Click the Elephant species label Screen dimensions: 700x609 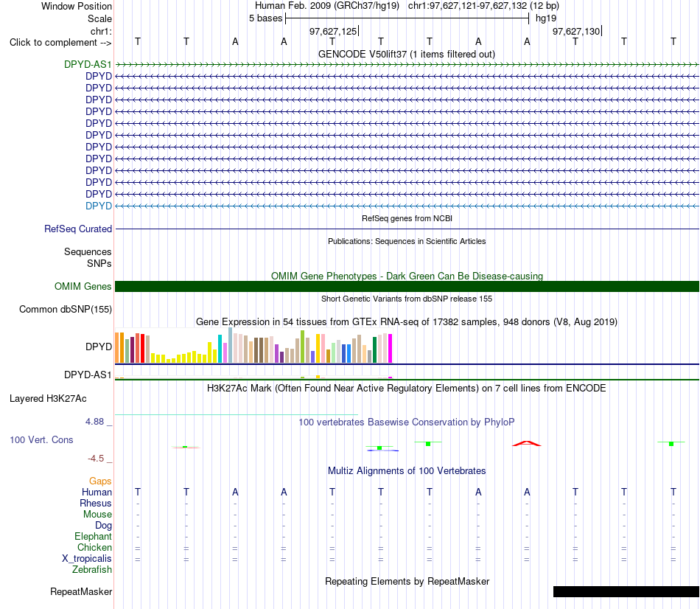point(93,536)
